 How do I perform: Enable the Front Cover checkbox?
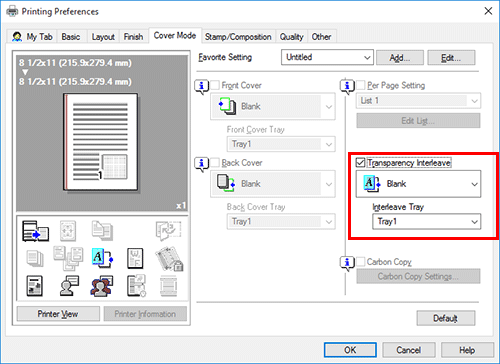coord(215,85)
